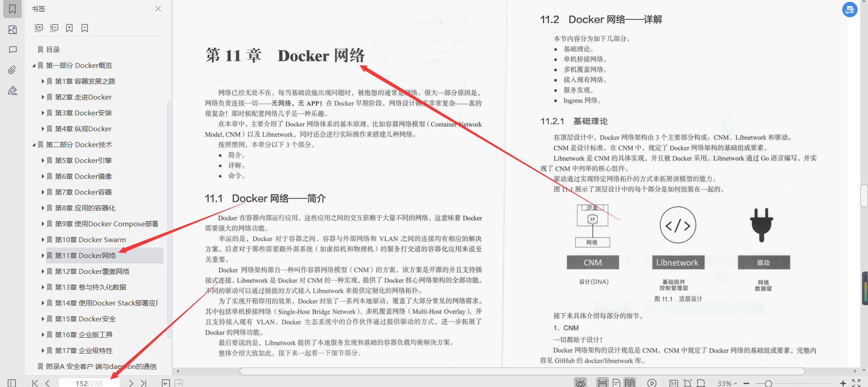The height and width of the screenshot is (387, 868).
Task: Expand all bookmarks icon
Action: (x=39, y=28)
